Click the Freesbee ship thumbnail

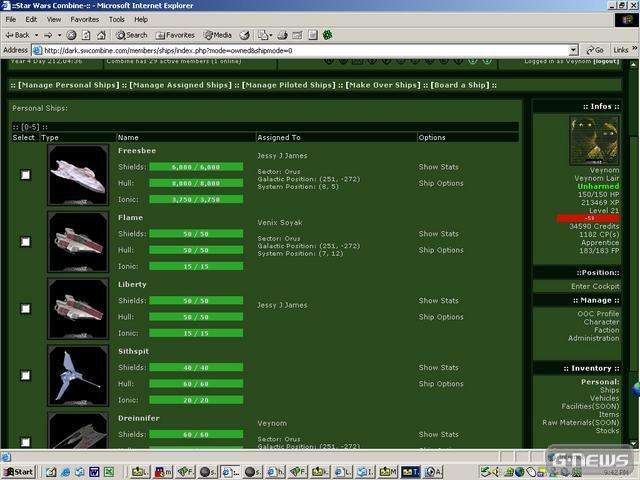(78, 175)
